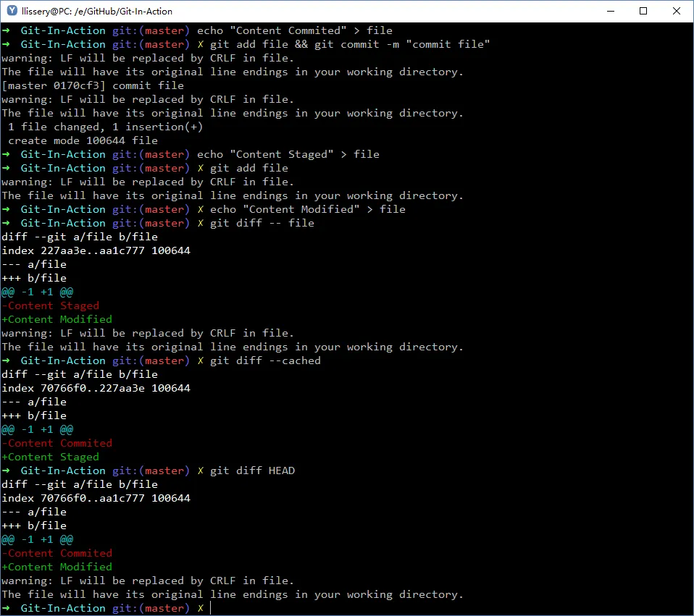Click the 'create mode 100644 file' line
Viewport: 694px width, 616px height.
tap(83, 140)
